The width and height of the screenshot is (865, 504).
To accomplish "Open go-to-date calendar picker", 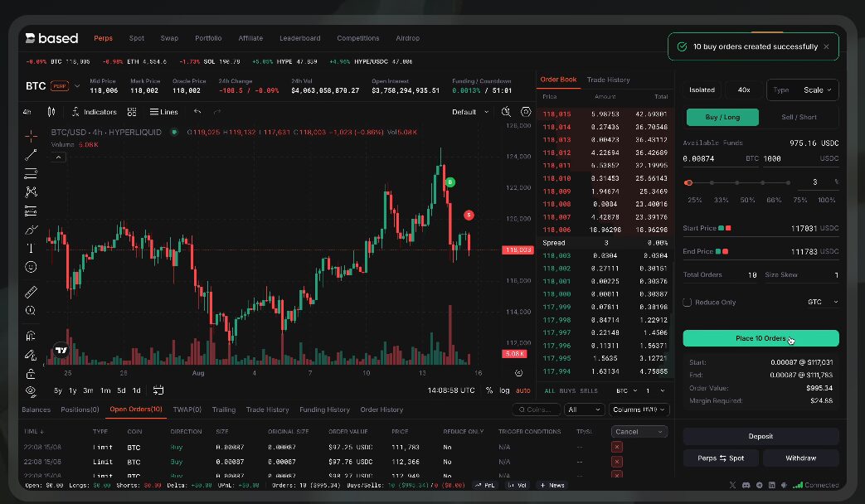I will point(158,390).
